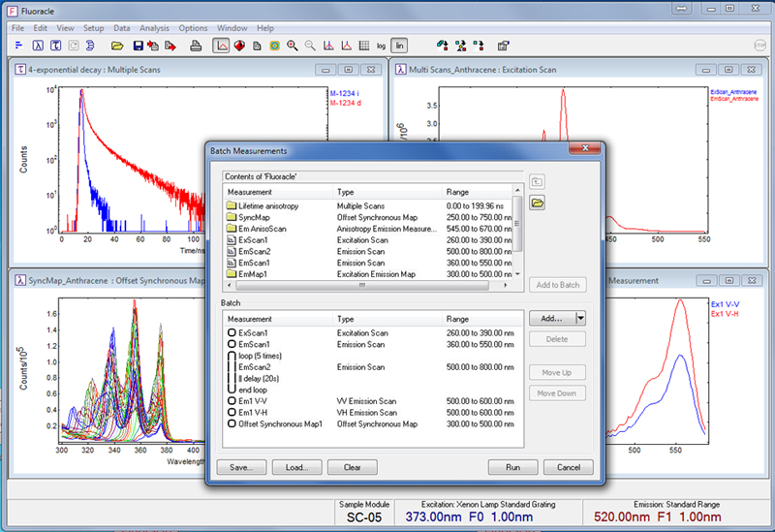Click the print icon in toolbar
775x532 pixels.
pyautogui.click(x=196, y=46)
